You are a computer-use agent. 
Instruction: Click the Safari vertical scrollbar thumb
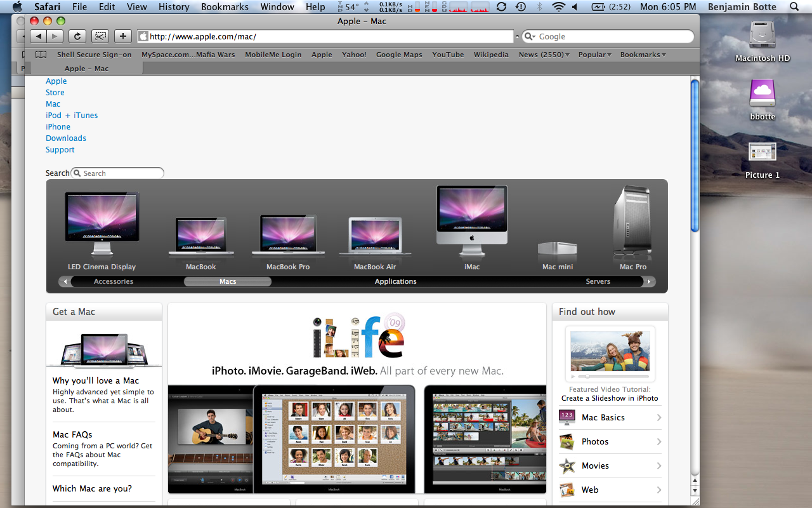[695, 154]
